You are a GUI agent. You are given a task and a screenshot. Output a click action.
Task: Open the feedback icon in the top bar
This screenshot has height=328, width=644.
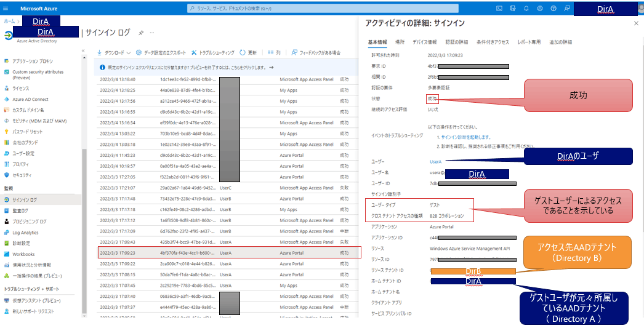pos(567,8)
